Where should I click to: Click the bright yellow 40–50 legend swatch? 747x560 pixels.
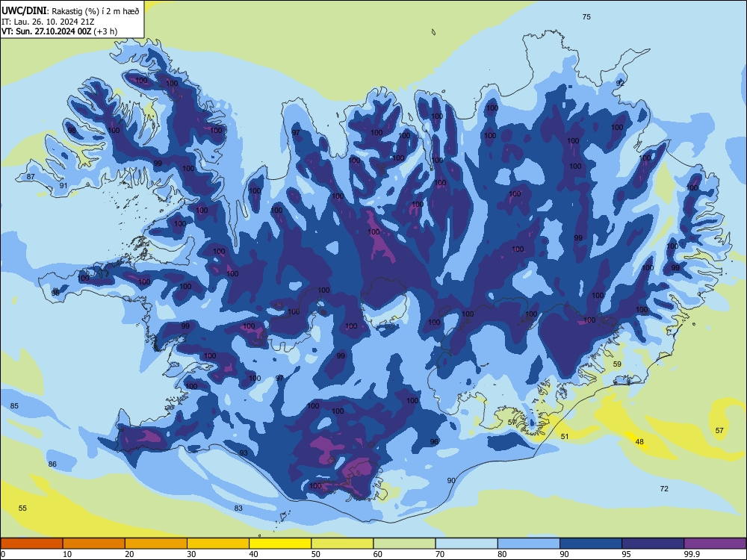pos(280,544)
